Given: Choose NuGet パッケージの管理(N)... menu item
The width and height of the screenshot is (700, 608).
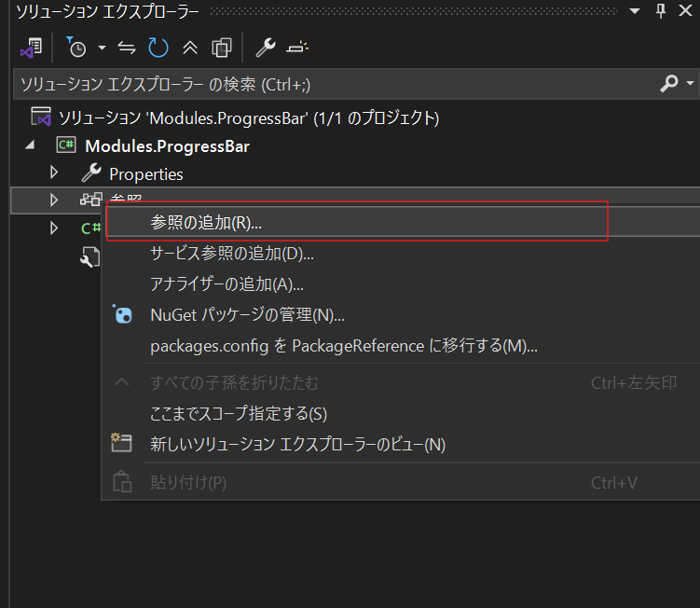Looking at the screenshot, I should [402, 315].
